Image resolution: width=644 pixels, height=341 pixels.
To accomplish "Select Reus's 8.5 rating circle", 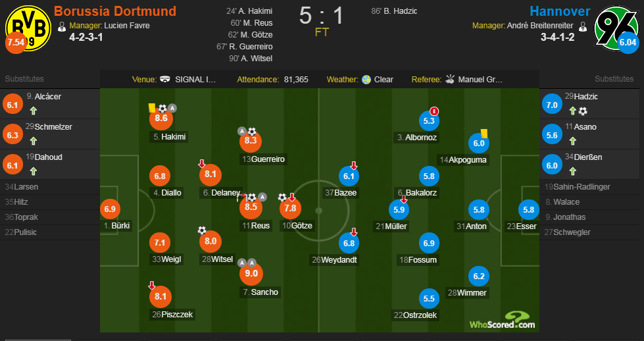I will [x=251, y=207].
